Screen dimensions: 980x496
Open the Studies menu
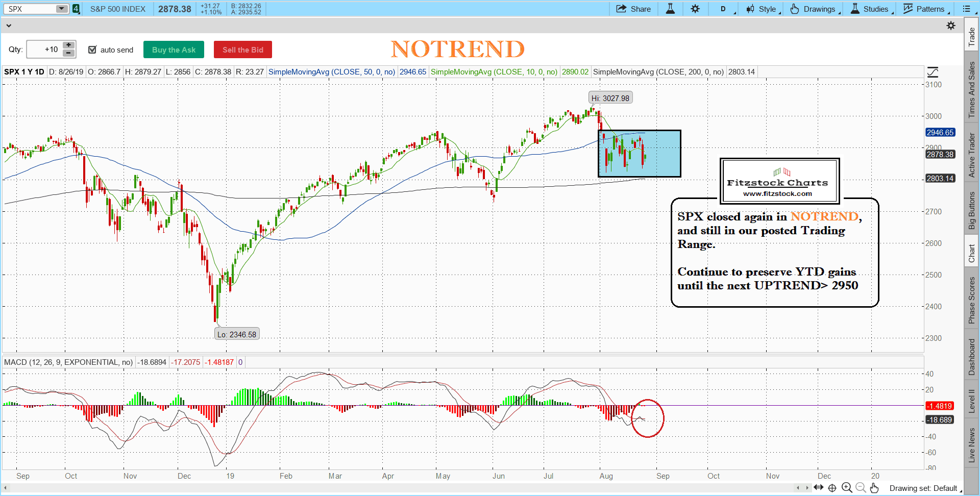(871, 9)
